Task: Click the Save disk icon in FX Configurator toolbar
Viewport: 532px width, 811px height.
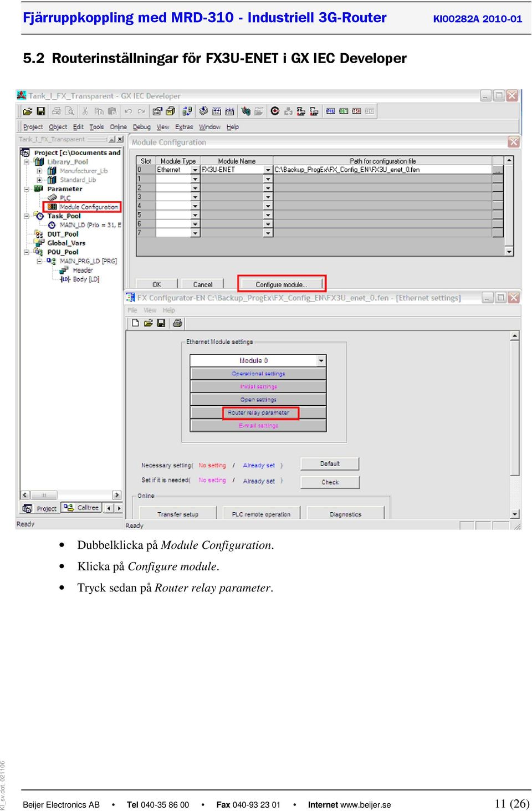Action: coord(161,323)
